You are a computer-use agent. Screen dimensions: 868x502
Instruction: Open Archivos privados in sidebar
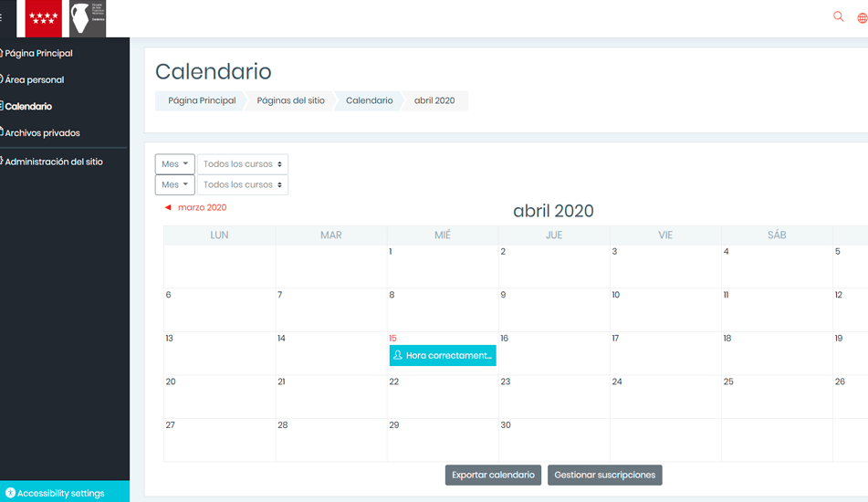click(x=42, y=133)
